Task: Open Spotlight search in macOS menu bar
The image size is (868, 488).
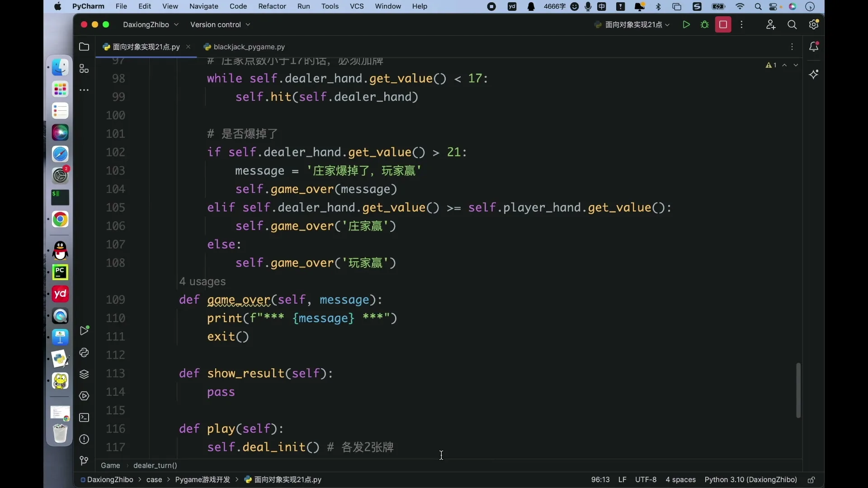Action: tap(758, 6)
